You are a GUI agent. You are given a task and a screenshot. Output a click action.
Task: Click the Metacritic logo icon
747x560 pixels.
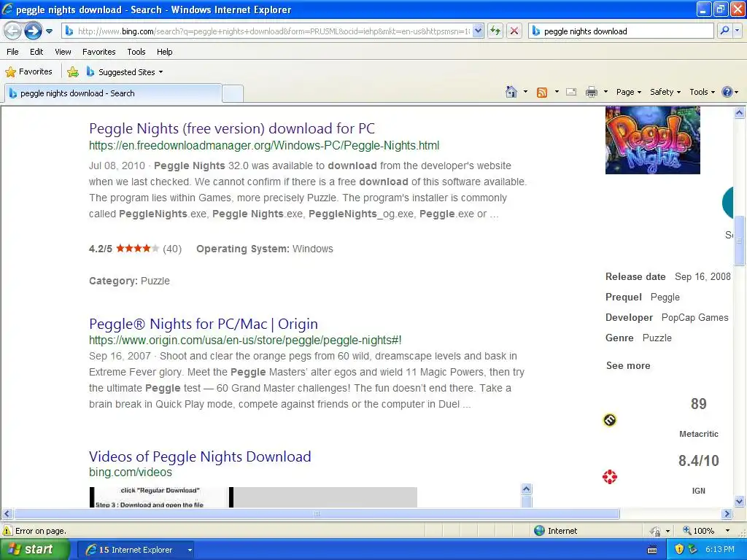point(610,420)
